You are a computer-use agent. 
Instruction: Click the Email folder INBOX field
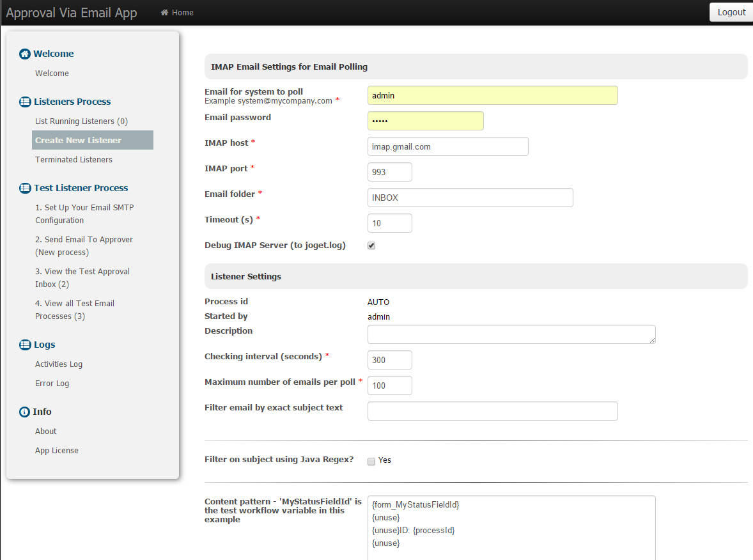point(470,198)
